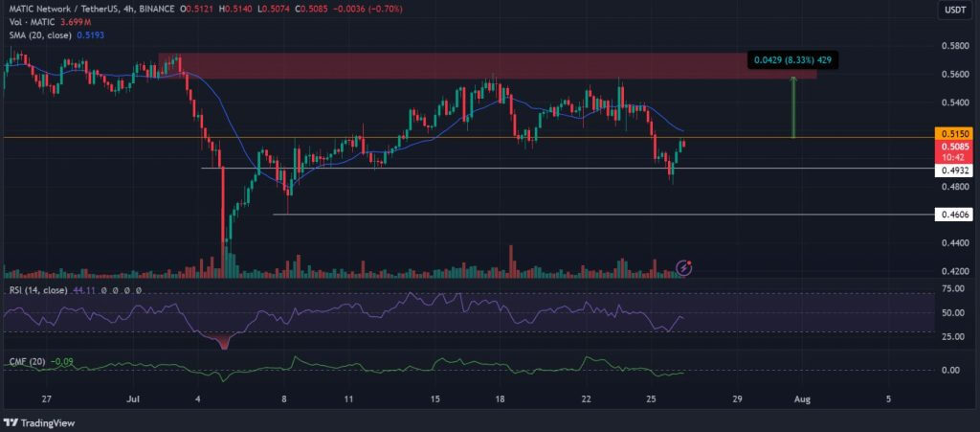Click the 75.00 RSI axis label
The width and height of the screenshot is (980, 432).
pyautogui.click(x=951, y=288)
